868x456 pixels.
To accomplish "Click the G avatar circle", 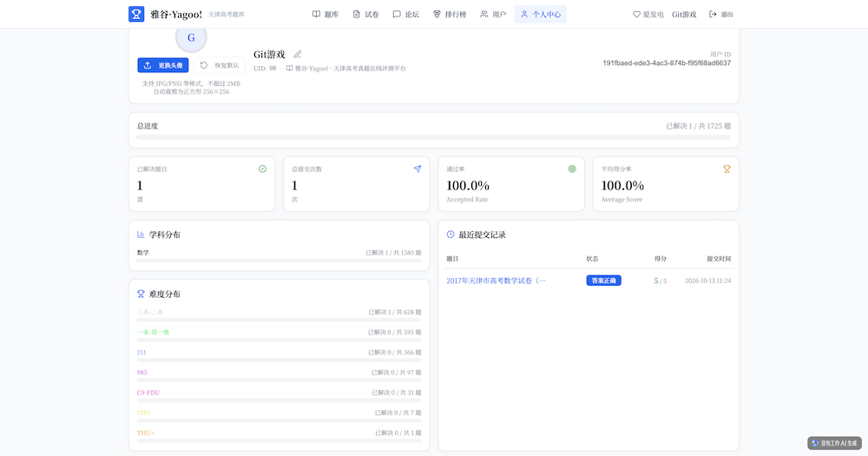I will (191, 37).
